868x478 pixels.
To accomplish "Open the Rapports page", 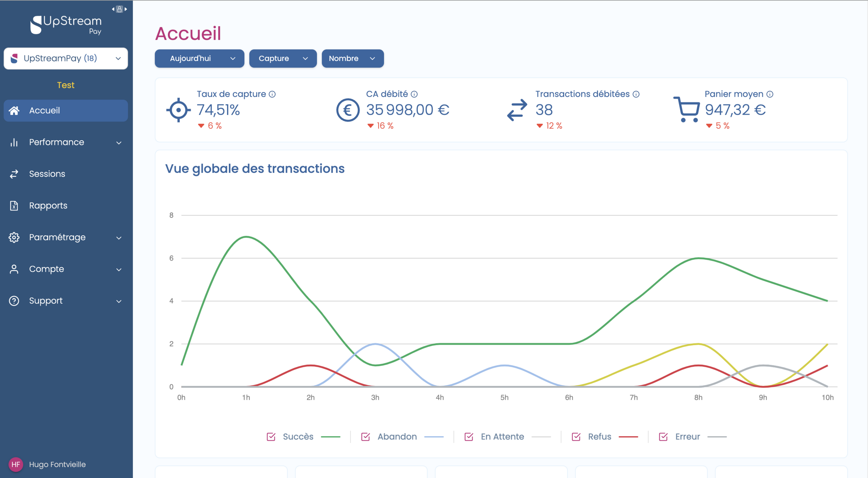I will tap(48, 206).
